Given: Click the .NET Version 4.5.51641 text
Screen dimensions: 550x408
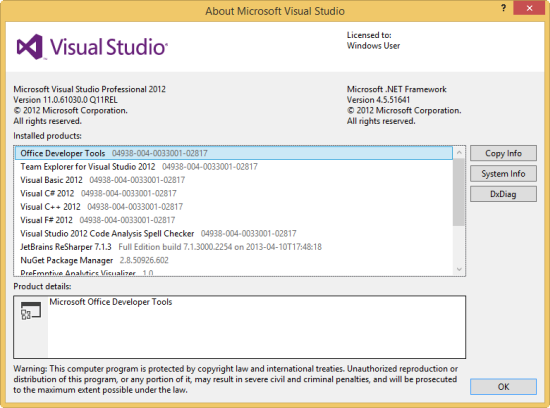Looking at the screenshot, I should pyautogui.click(x=378, y=100).
